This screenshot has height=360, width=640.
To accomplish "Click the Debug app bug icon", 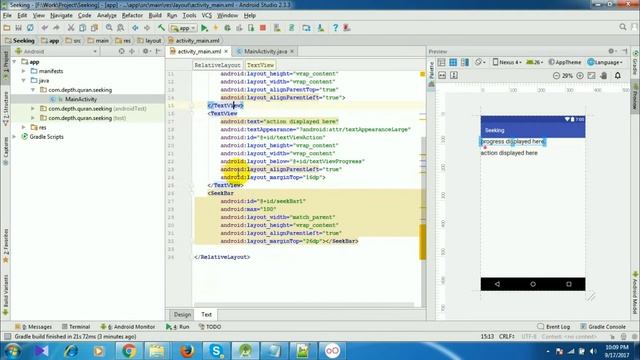I will 227,28.
